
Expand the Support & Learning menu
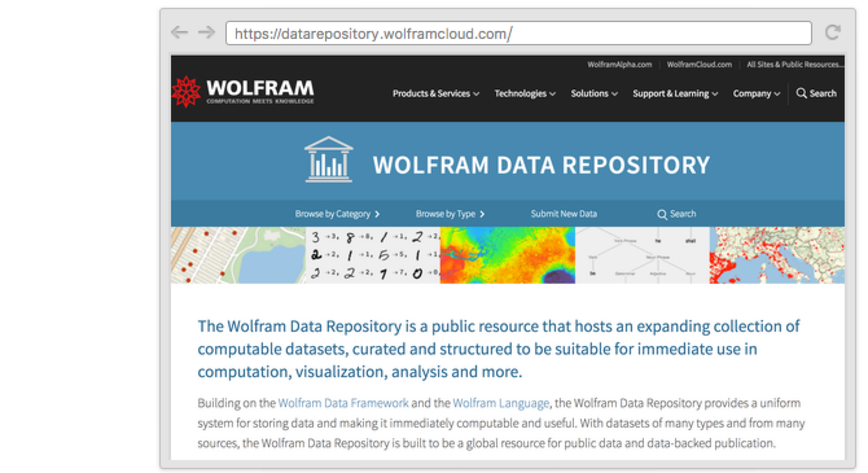[x=675, y=93]
